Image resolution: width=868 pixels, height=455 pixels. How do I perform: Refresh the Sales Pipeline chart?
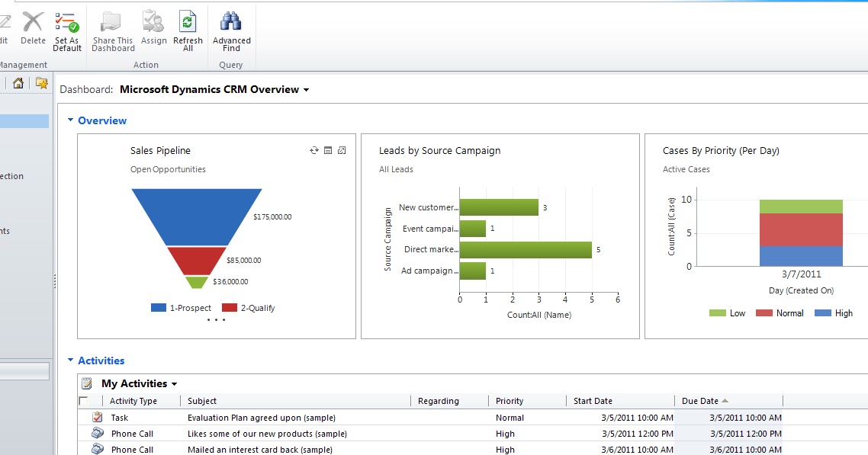pos(314,150)
